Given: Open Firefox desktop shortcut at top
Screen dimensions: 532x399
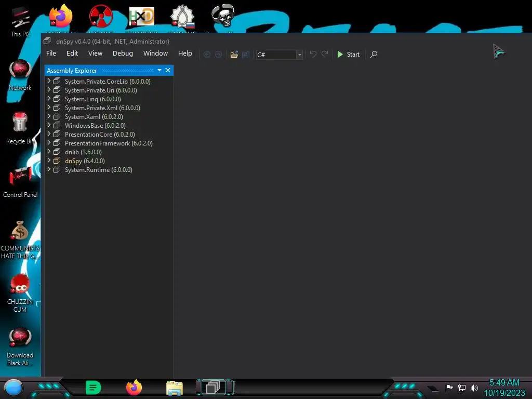Looking at the screenshot, I should point(60,16).
